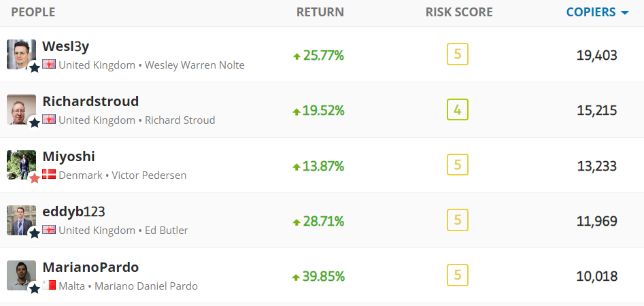
Task: Open eddyb123's profile photo
Action: point(21,220)
